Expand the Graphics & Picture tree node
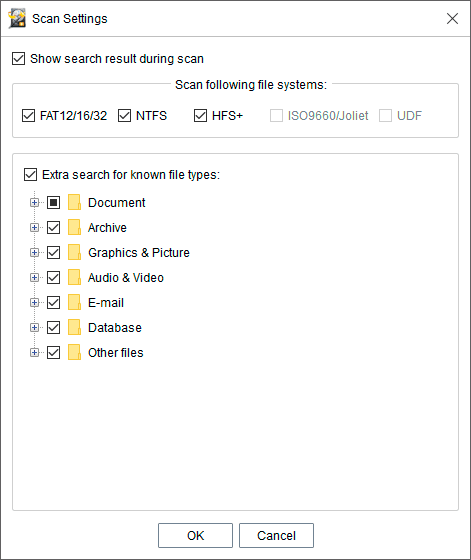 (34, 253)
